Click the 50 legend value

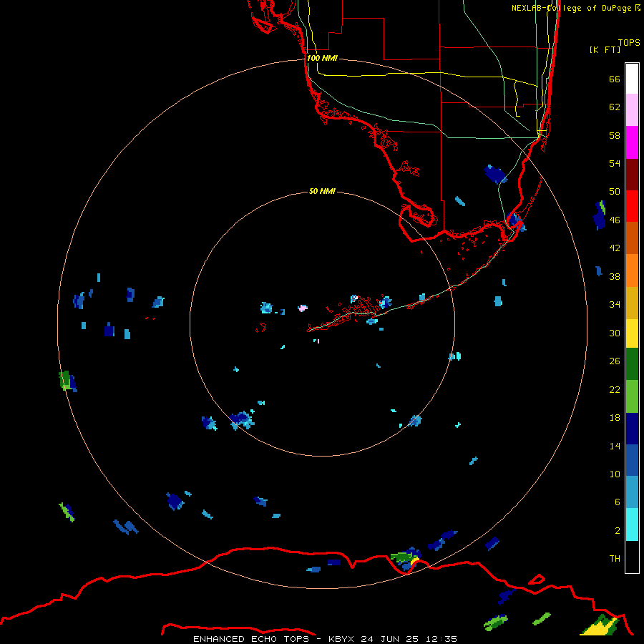(x=615, y=192)
